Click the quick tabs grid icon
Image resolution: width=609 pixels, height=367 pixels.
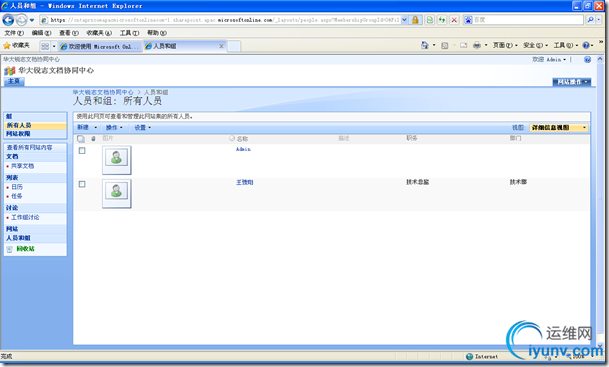[45, 46]
